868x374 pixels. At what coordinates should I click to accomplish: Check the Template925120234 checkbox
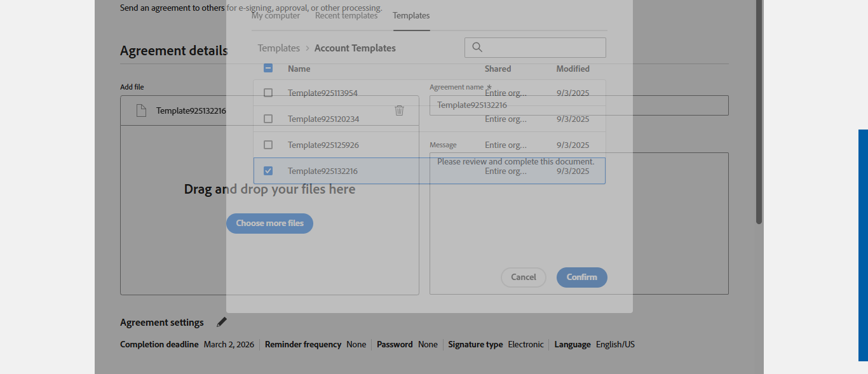coord(268,119)
